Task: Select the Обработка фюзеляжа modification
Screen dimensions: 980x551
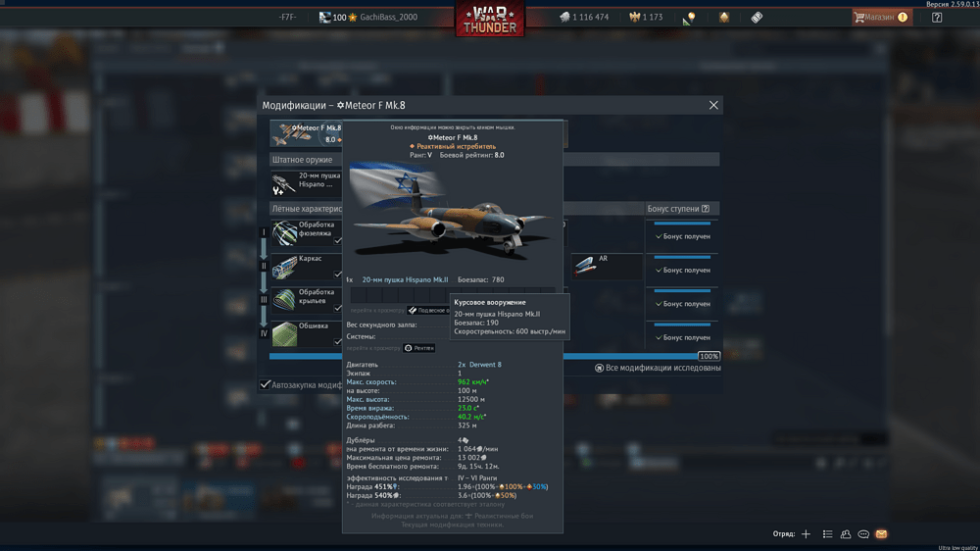Action: coord(306,232)
